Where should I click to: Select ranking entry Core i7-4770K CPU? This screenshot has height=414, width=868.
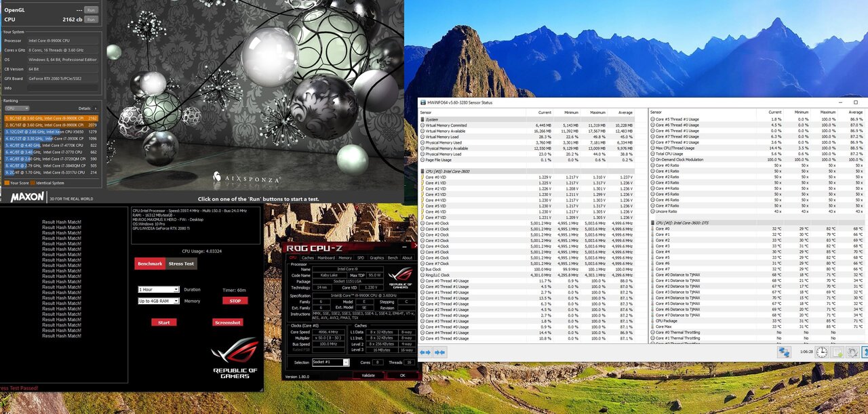[52, 145]
